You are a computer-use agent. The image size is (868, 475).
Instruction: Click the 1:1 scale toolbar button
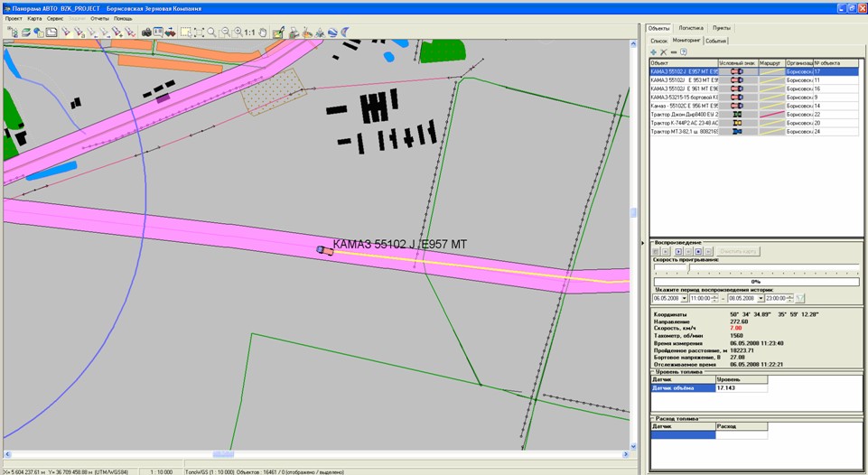point(249,33)
